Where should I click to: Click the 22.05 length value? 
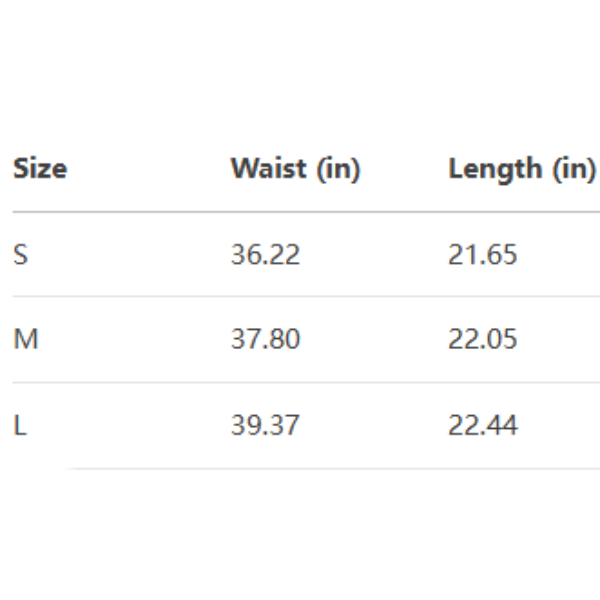(483, 340)
